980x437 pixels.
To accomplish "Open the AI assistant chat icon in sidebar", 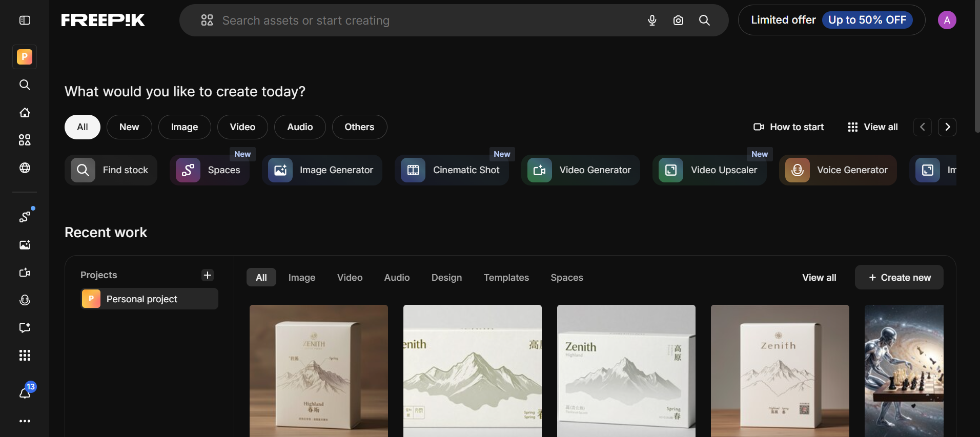I will pyautogui.click(x=25, y=327).
